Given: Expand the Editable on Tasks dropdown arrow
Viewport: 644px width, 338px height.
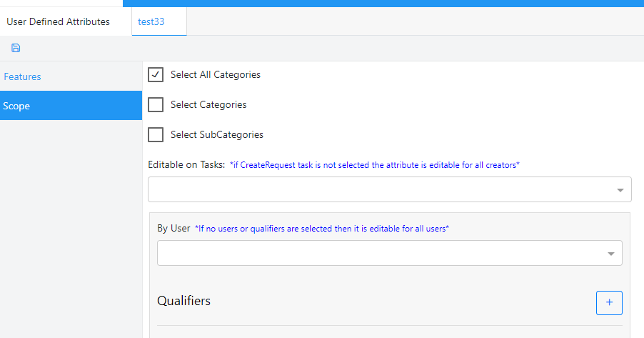Looking at the screenshot, I should click(619, 190).
